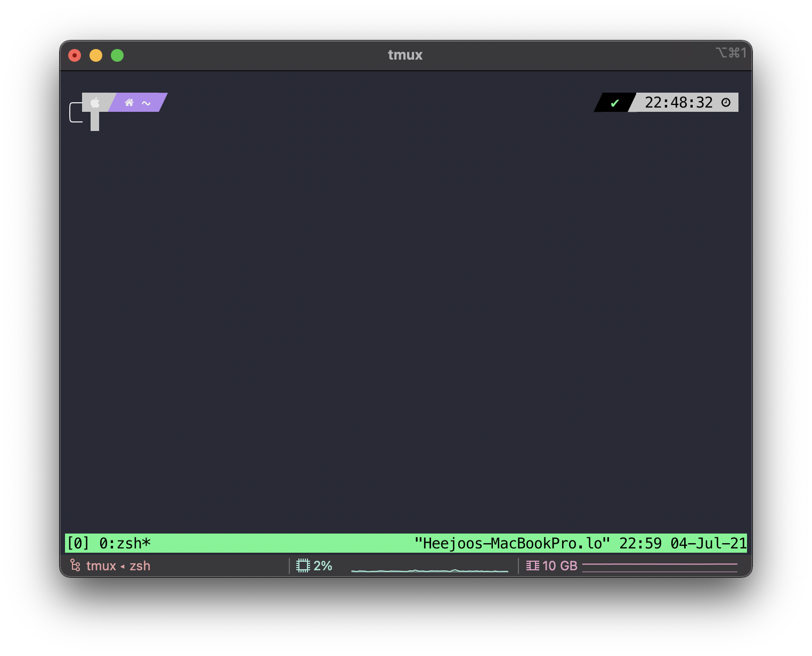Screen dimensions: 812x656
Task: Click the hostname "Heejoos-MacBookPro.lo"
Action: (x=512, y=543)
